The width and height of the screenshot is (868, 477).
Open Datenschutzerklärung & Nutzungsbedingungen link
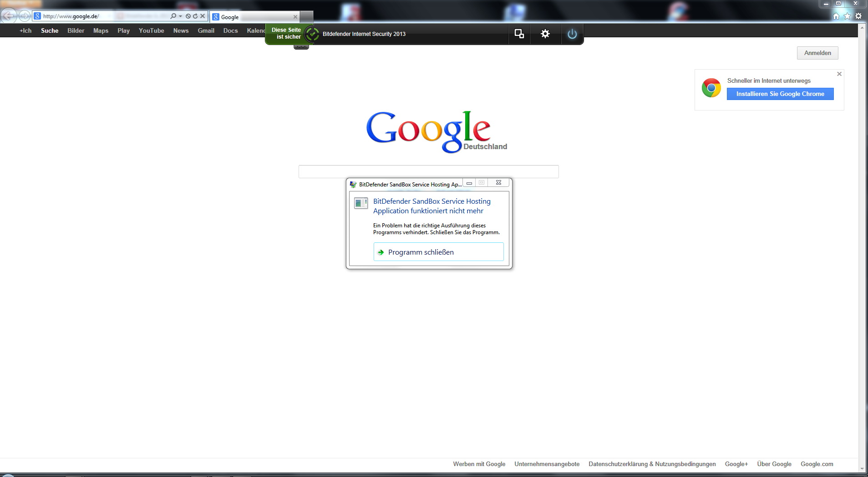pos(652,464)
